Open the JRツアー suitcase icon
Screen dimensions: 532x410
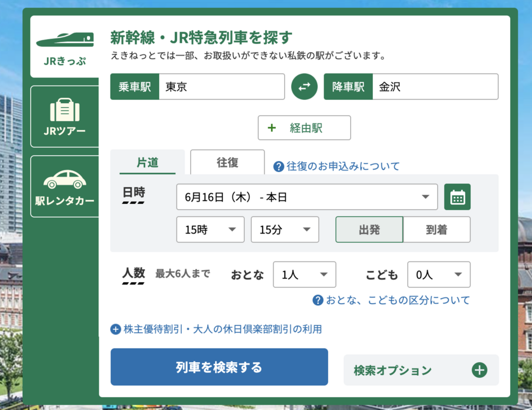65,110
